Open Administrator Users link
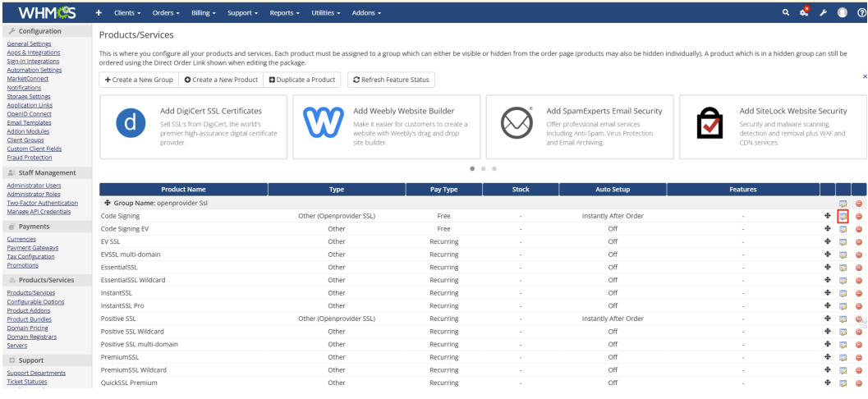 click(34, 186)
